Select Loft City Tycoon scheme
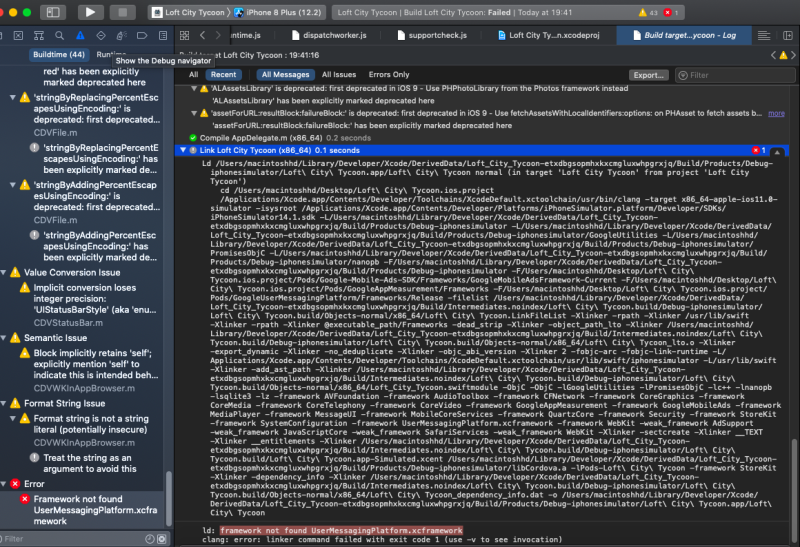Viewport: 800px width, 547px height. tap(188, 12)
